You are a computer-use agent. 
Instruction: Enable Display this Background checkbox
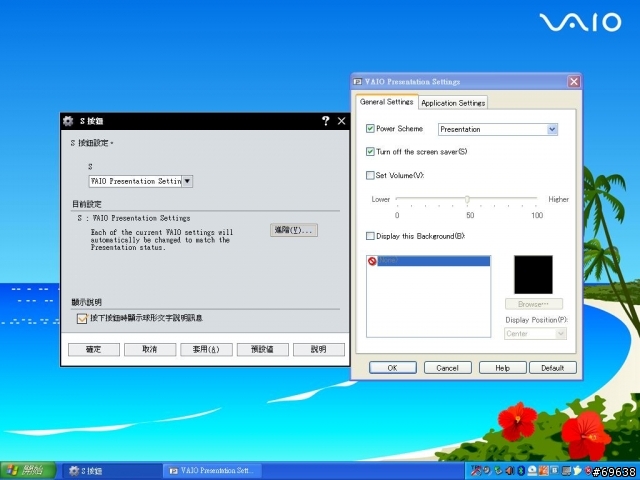(x=370, y=236)
